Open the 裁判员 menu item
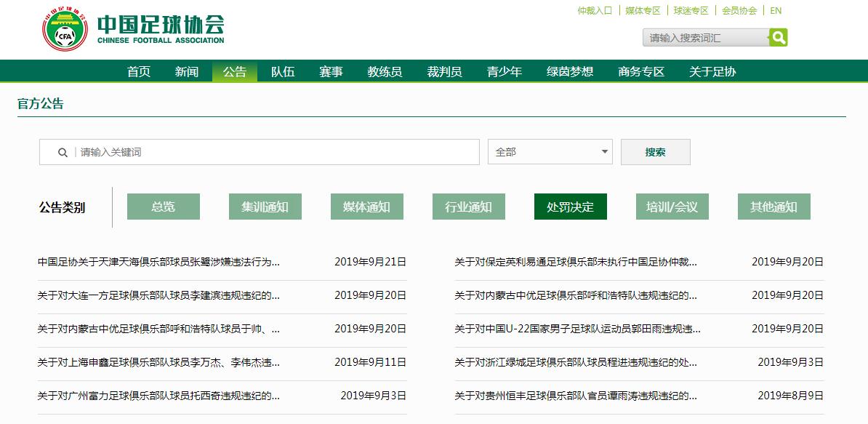Viewport: 868px width, 424px height. [444, 71]
